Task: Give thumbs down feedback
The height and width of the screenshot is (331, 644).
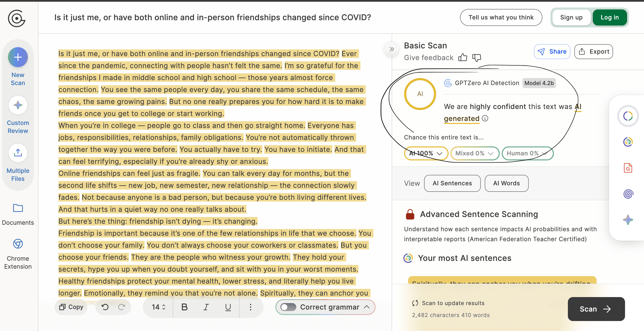Action: point(477,58)
